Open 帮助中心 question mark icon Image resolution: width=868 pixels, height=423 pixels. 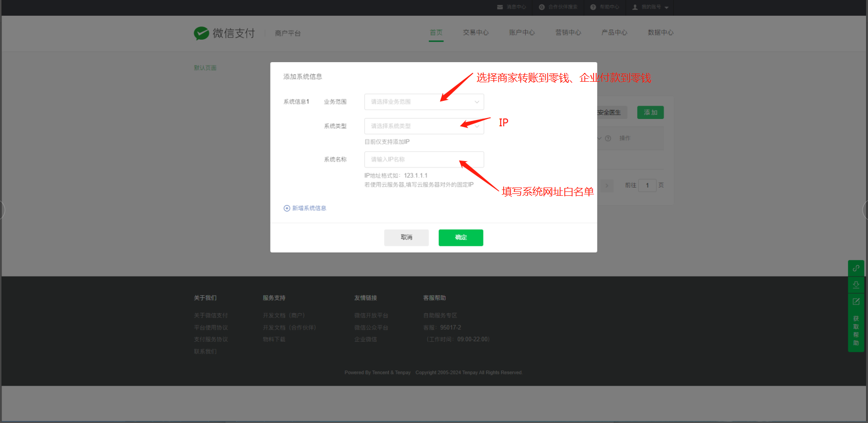tap(593, 7)
